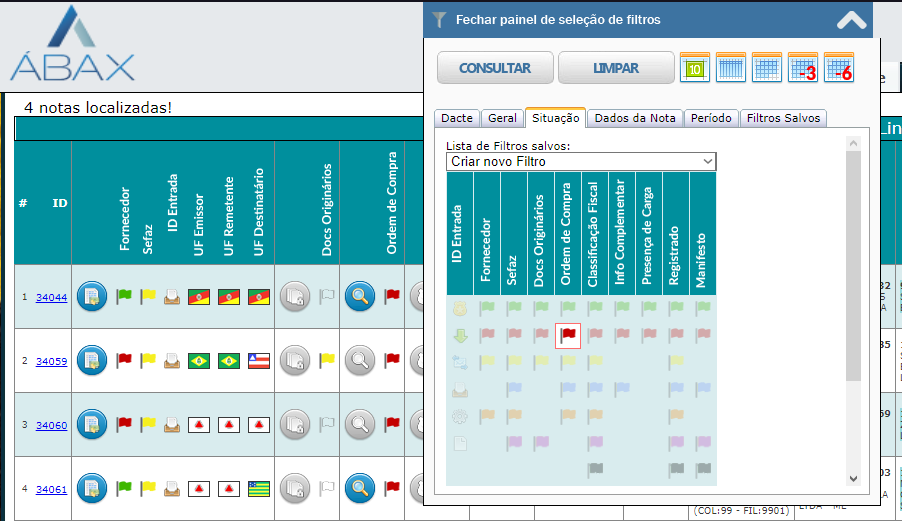Select the calendar icon labeled -3

click(x=803, y=68)
